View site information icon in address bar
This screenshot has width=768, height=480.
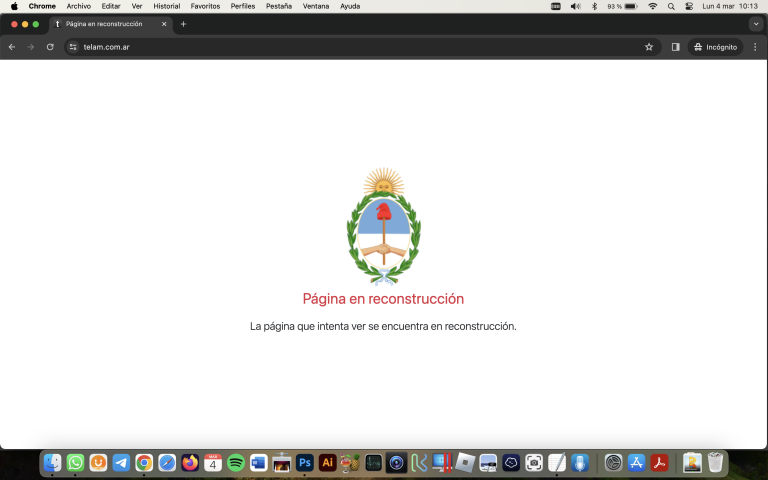73,47
